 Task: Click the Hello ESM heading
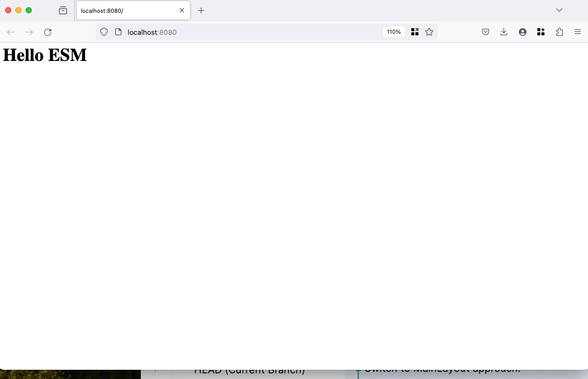pos(45,55)
